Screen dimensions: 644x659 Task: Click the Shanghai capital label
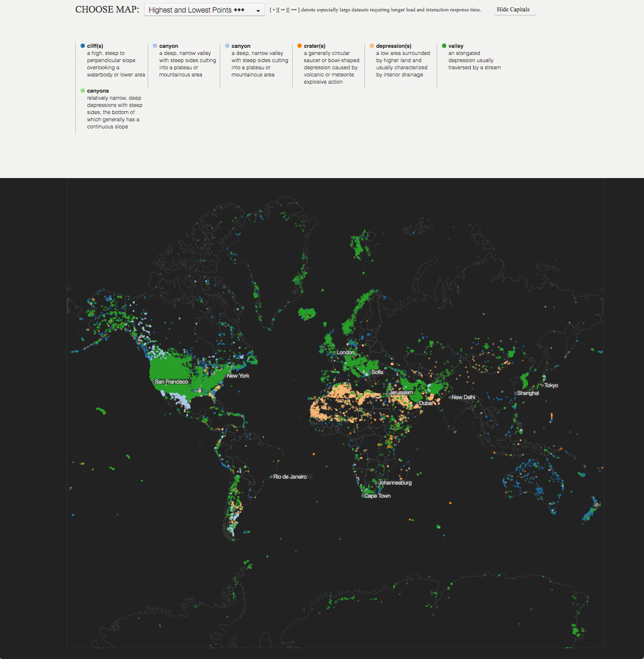point(528,393)
